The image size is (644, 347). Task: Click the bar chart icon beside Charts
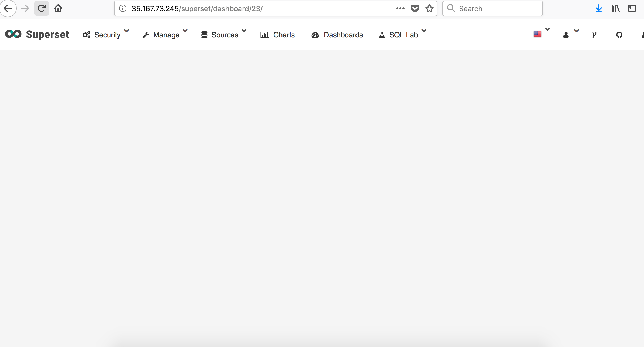(x=264, y=35)
